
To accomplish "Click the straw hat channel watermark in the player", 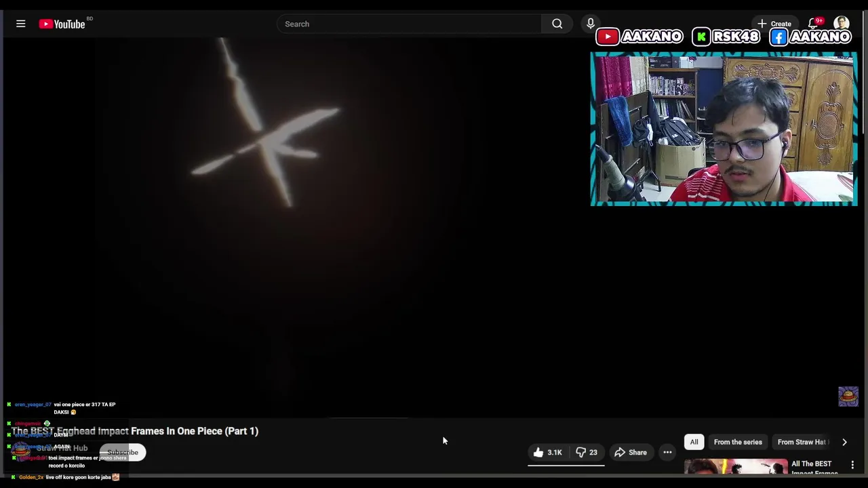I will [x=848, y=396].
